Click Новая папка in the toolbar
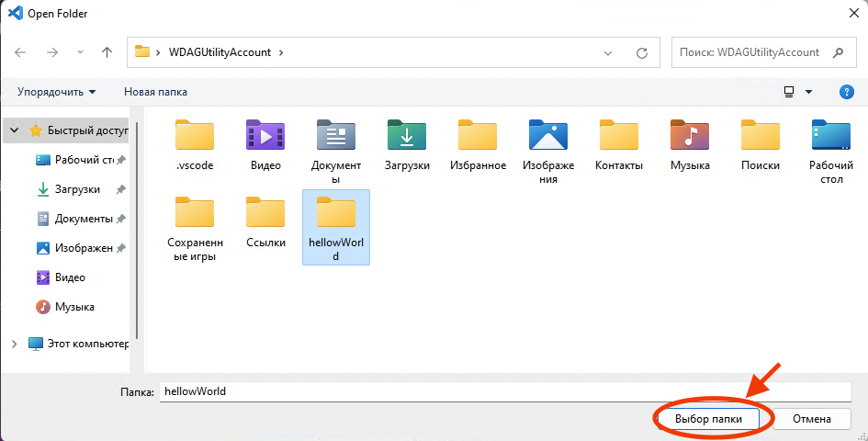The width and height of the screenshot is (868, 441). (155, 92)
